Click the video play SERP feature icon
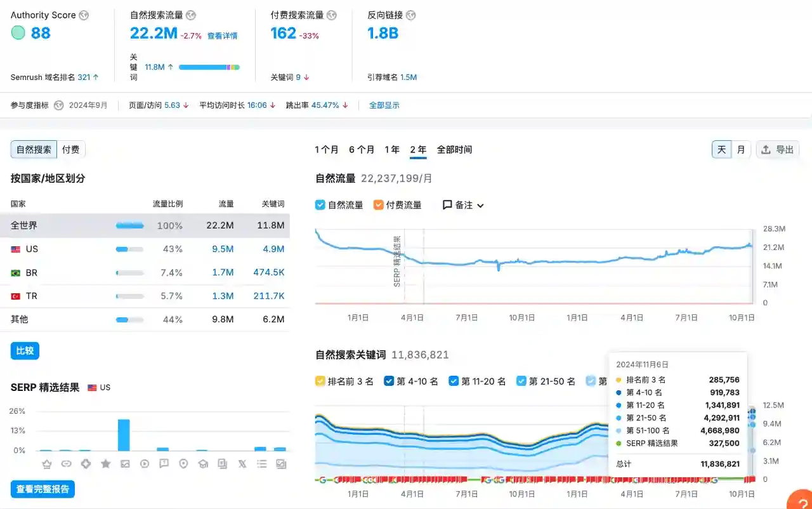812x509 pixels. tap(145, 464)
